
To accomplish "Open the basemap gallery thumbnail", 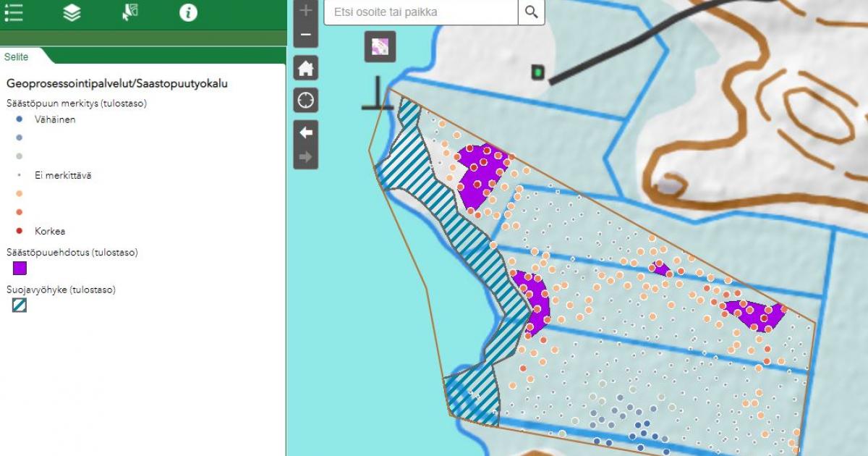I will (x=380, y=47).
